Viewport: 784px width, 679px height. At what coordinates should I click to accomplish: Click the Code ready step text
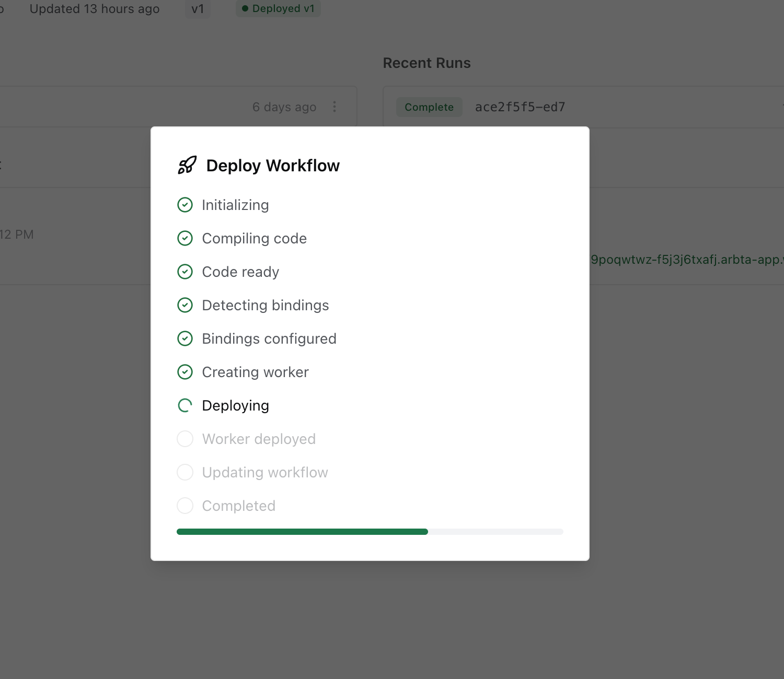pos(240,272)
